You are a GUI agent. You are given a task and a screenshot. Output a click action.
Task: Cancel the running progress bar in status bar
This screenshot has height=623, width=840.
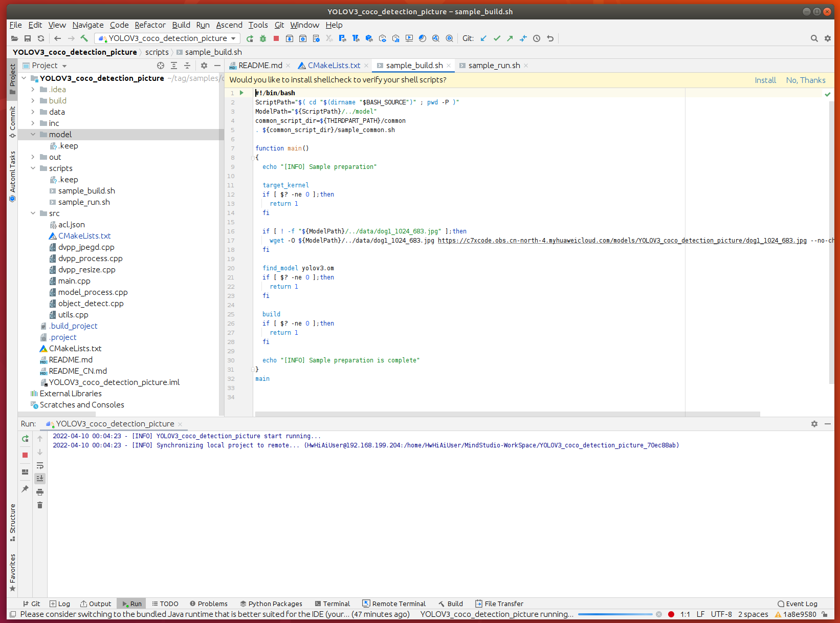[659, 614]
